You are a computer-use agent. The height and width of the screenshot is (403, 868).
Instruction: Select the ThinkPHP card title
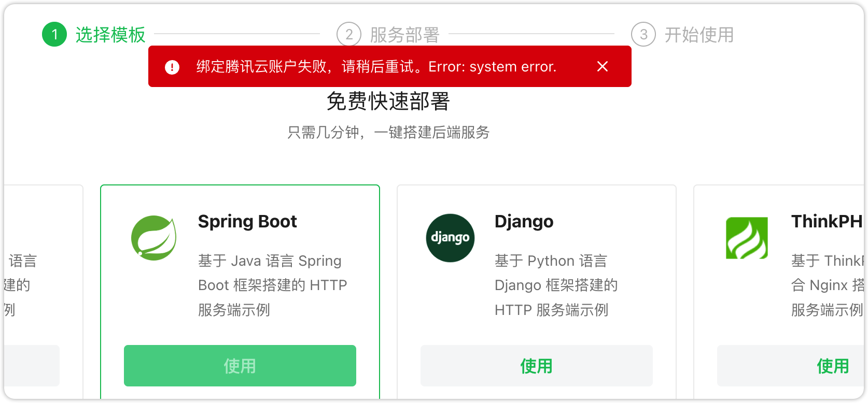pyautogui.click(x=827, y=222)
